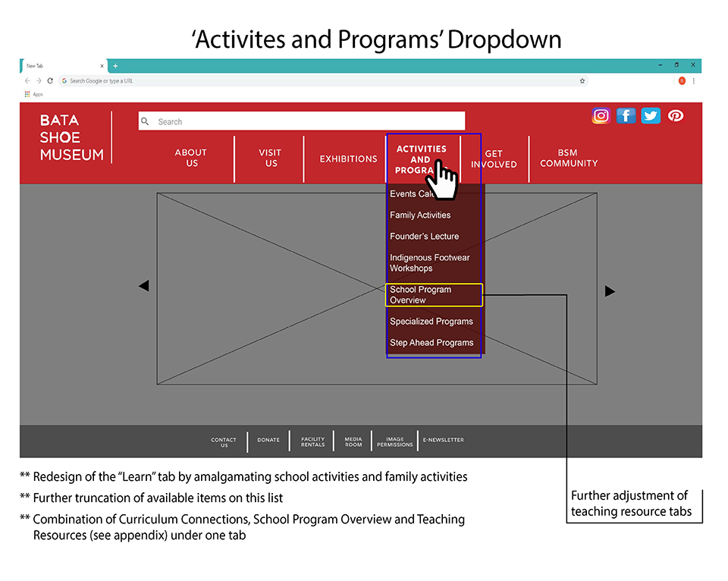Select Specialized Programs from dropdown
The image size is (728, 581).
pos(431,322)
